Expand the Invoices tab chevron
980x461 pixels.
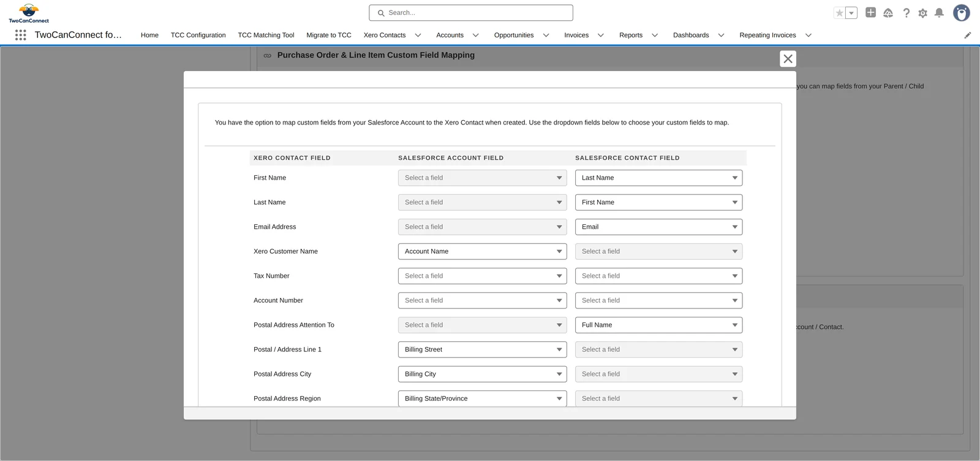coord(600,36)
